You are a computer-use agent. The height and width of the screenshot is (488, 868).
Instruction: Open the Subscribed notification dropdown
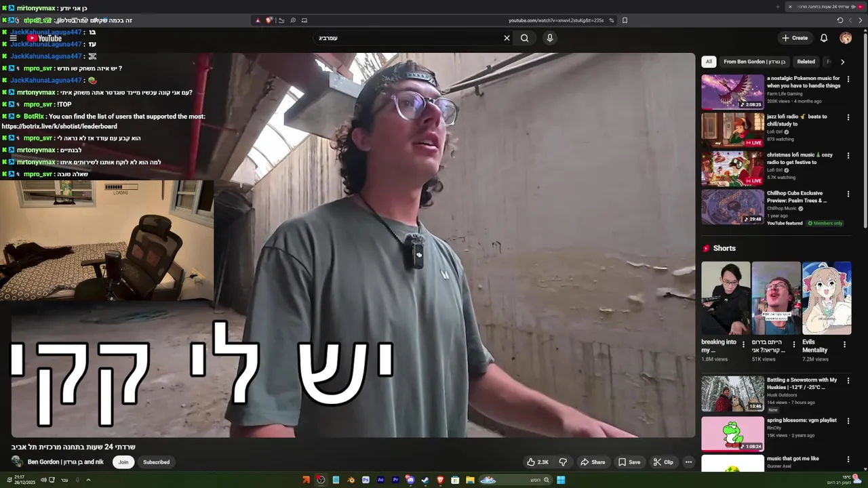click(156, 462)
